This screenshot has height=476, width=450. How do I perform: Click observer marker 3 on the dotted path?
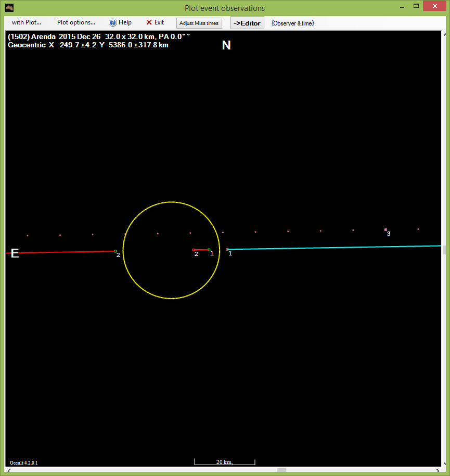coord(385,230)
